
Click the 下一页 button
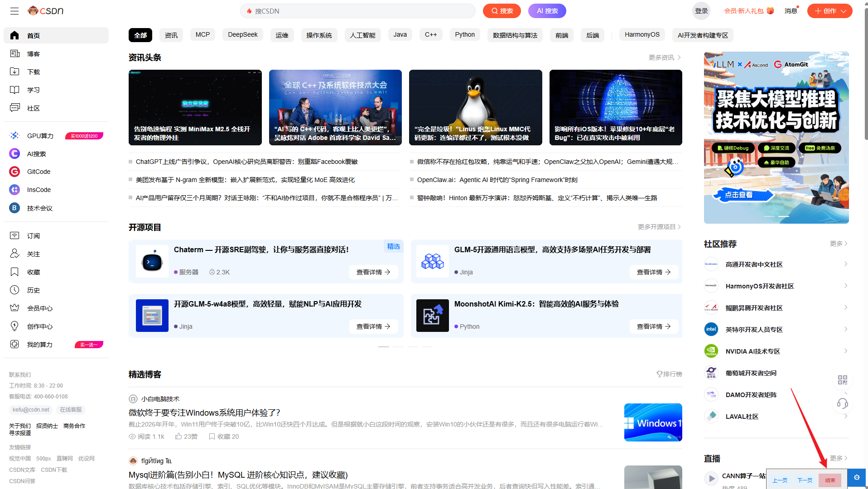(805, 480)
